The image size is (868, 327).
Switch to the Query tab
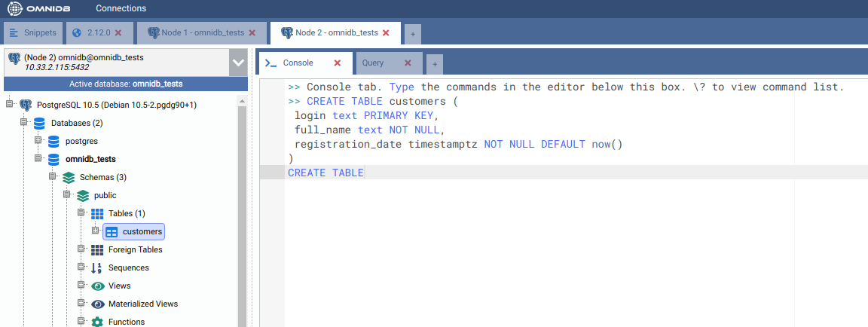point(373,63)
